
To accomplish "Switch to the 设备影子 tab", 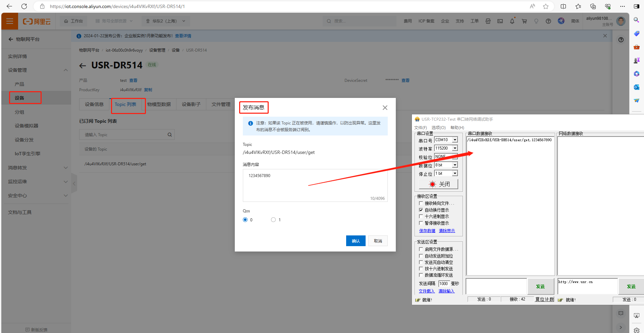I will pos(191,104).
